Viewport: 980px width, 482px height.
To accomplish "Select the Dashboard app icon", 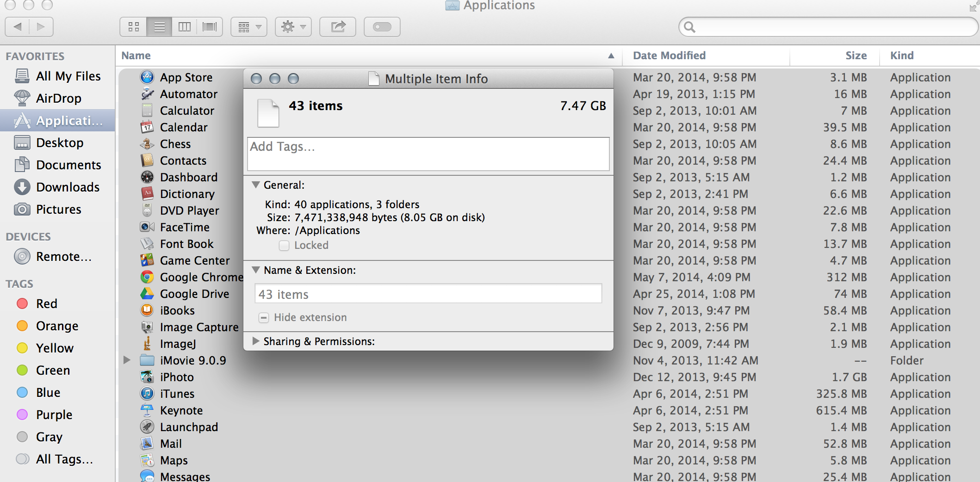I will tap(147, 177).
